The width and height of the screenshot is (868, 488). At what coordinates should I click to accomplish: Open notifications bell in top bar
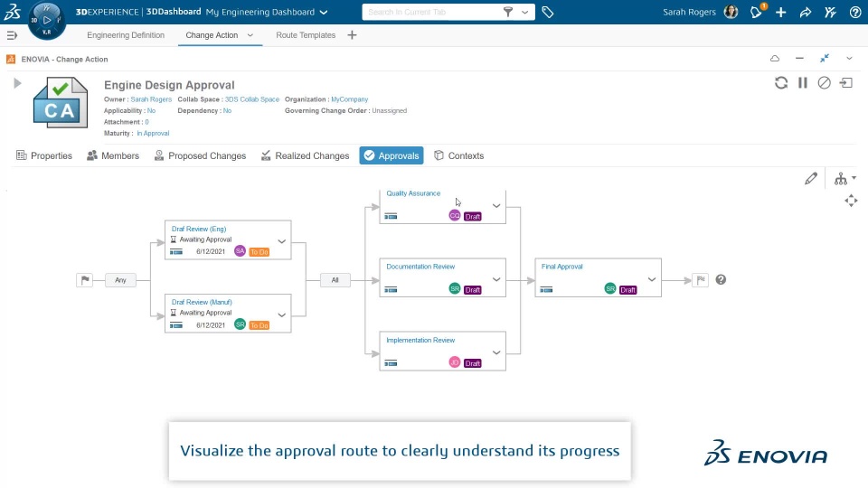(x=758, y=13)
